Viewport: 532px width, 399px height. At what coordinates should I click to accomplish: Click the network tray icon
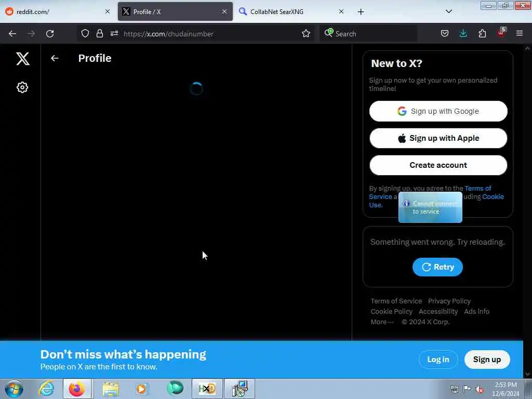[x=454, y=389]
